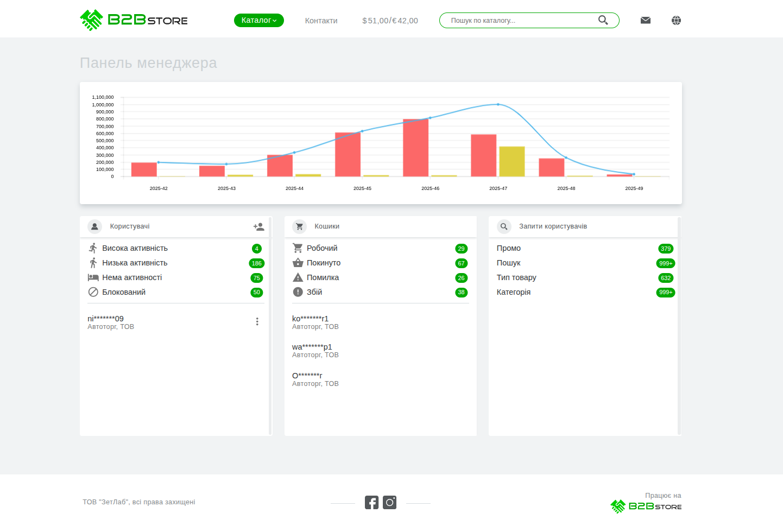Image resolution: width=783 pixels, height=532 pixels.
Task: Click the B2B Store logo in header
Action: tap(134, 21)
